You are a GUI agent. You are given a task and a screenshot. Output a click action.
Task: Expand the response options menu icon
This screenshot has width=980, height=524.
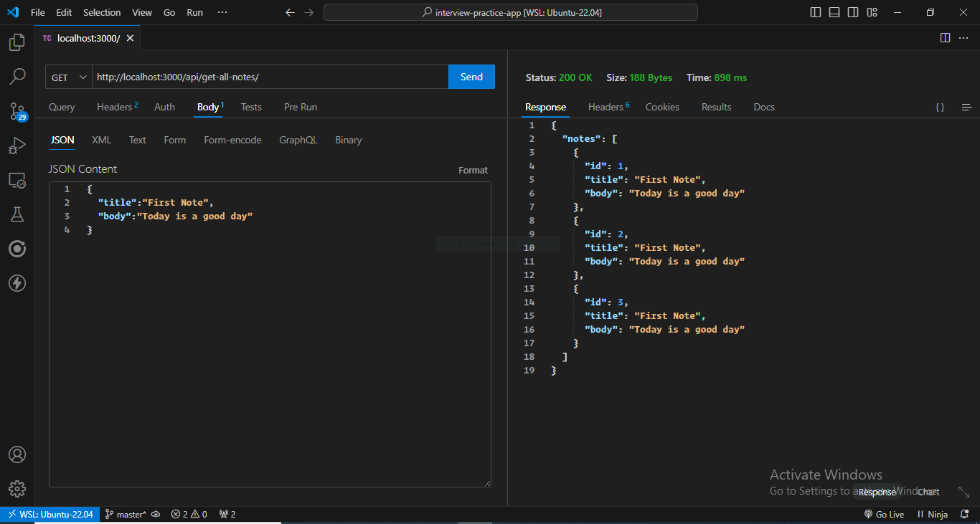tap(966, 107)
